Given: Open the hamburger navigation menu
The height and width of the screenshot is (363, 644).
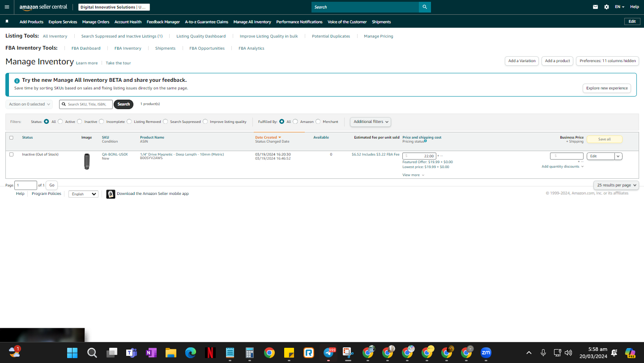Looking at the screenshot, I should tap(7, 7).
